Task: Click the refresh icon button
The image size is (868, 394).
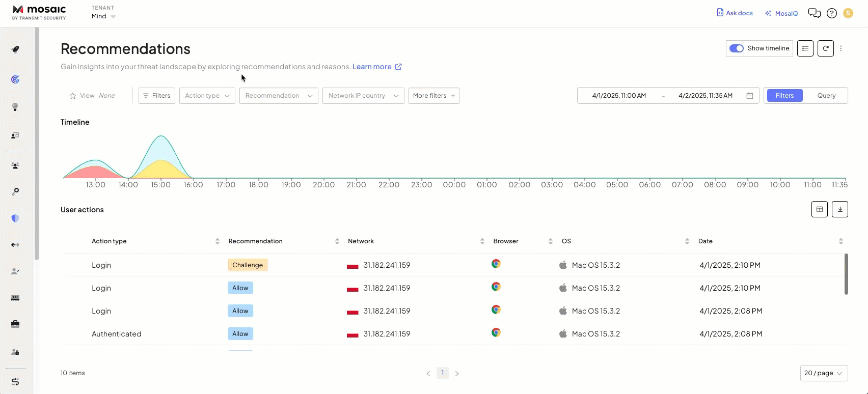Action: pos(825,48)
